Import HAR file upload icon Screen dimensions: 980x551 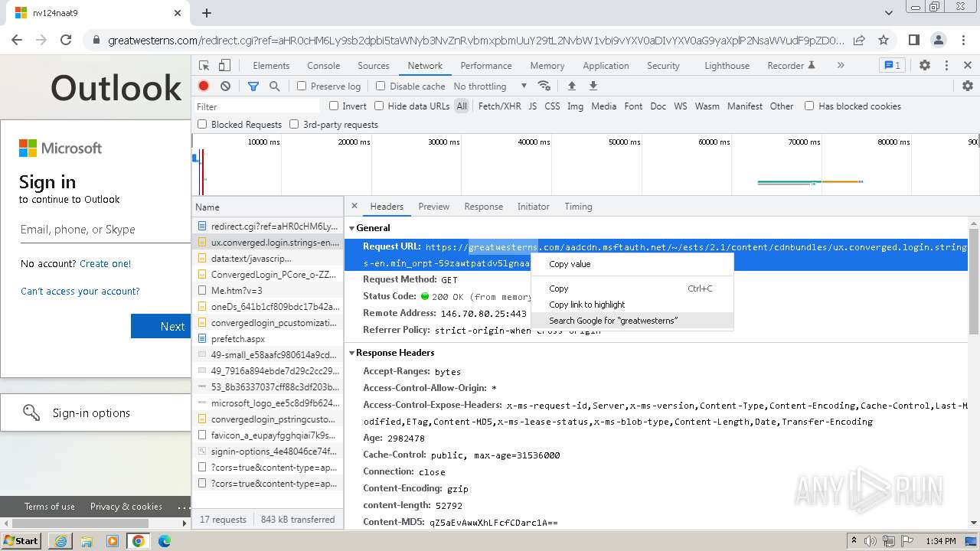point(571,86)
